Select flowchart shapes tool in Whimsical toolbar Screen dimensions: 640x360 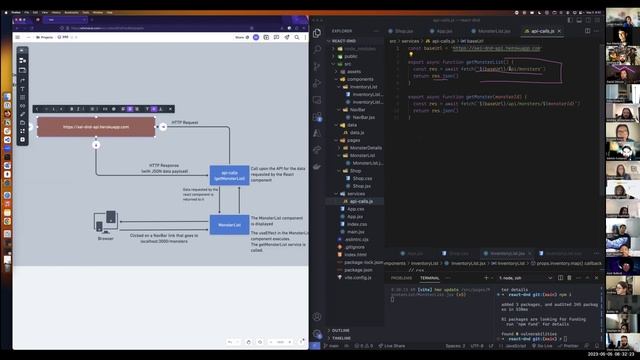click(x=22, y=60)
